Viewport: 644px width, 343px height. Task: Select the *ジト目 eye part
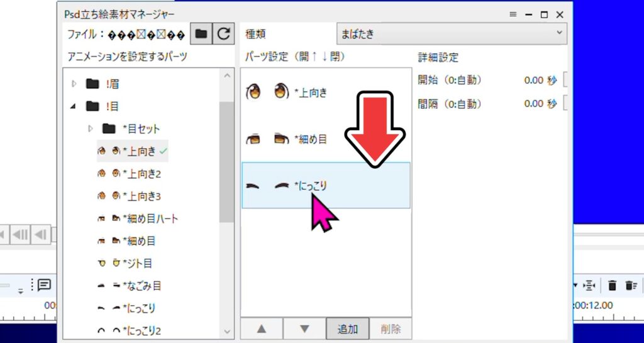click(x=137, y=263)
